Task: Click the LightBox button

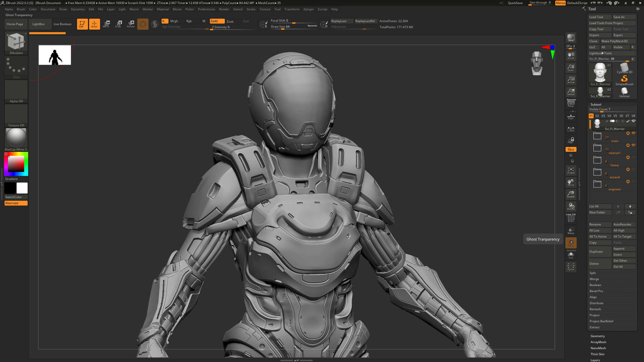Action: click(38, 24)
